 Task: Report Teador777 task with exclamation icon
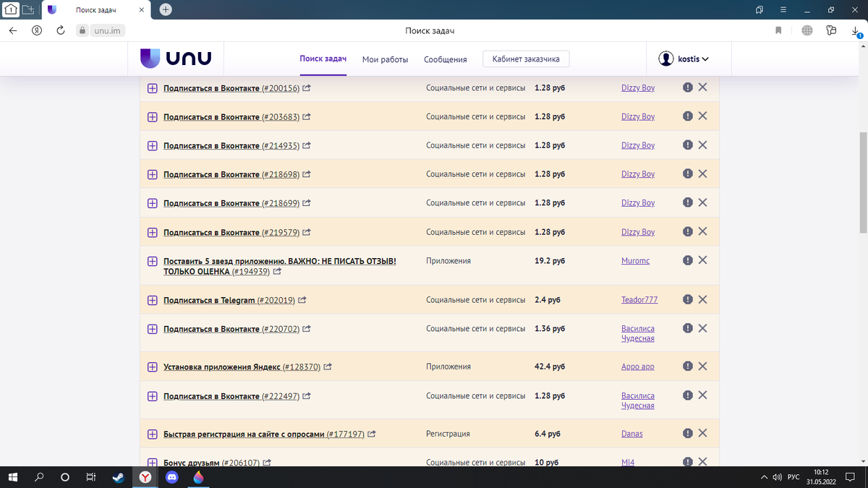coord(688,299)
